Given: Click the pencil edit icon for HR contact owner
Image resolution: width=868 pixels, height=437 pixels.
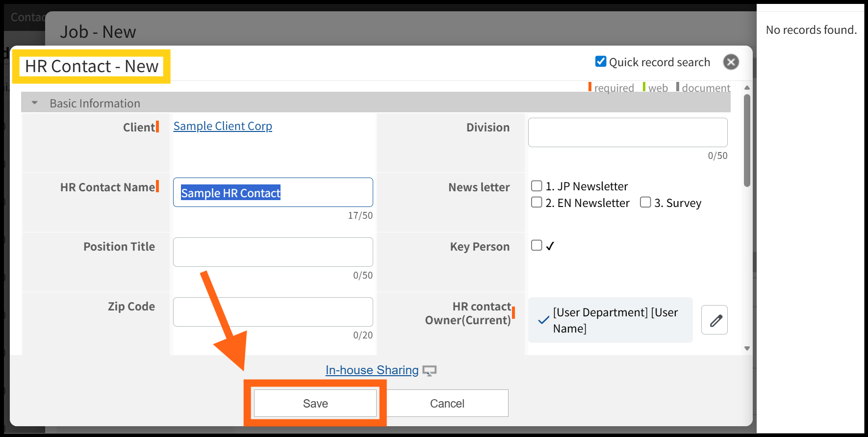Looking at the screenshot, I should click(x=714, y=320).
